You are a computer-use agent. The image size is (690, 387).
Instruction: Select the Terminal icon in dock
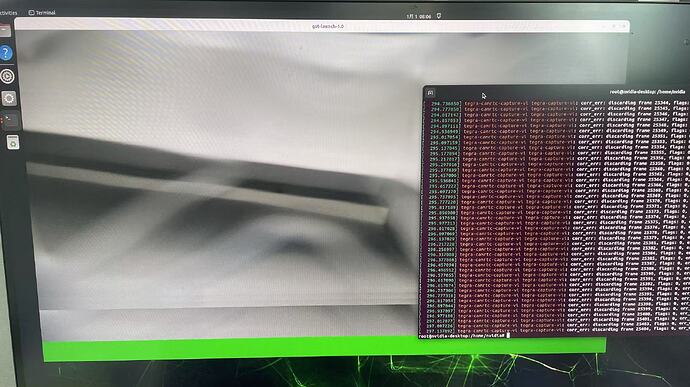pos(10,120)
